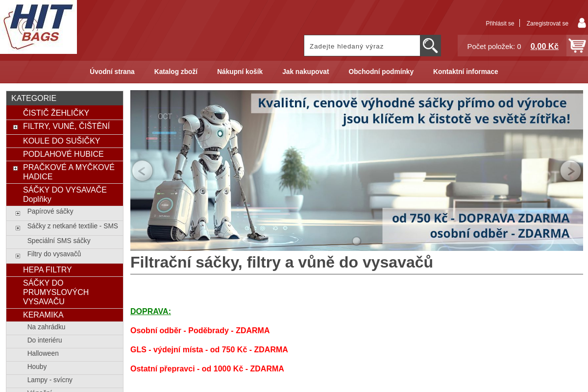Screen dimensions: 588x392
Task: Go to Obchodní podmínky page
Action: (381, 72)
